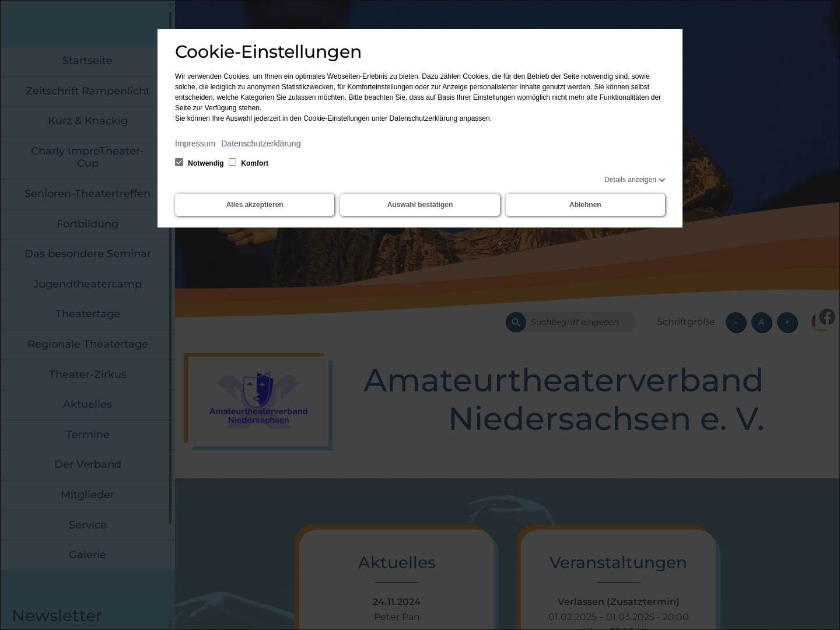Select the first slider dot indicator

click(x=500, y=243)
